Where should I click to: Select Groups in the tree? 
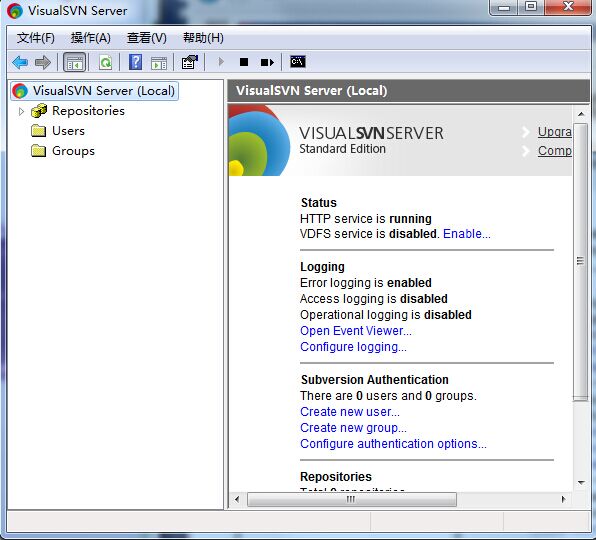pos(73,151)
